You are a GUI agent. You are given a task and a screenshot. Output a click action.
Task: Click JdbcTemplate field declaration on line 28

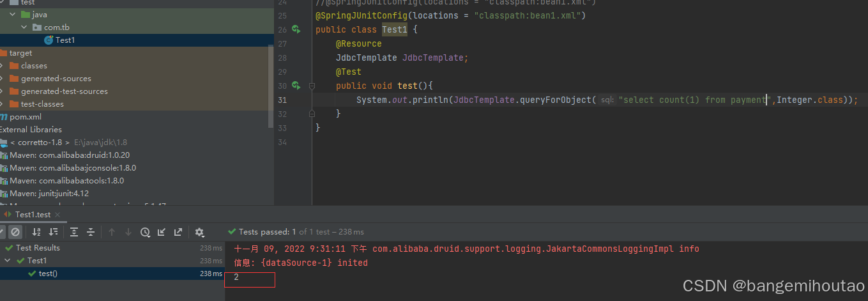[x=402, y=58]
